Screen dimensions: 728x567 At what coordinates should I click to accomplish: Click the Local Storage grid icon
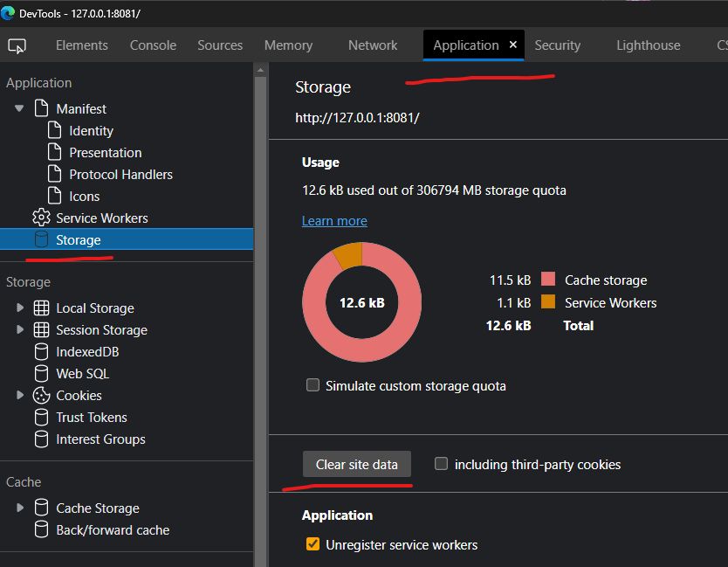click(x=41, y=308)
